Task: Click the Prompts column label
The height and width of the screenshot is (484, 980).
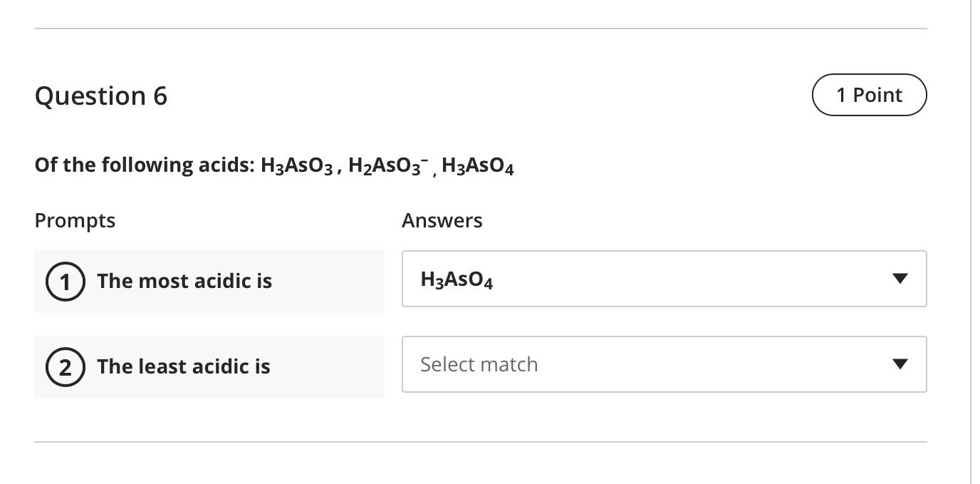Action: tap(75, 220)
